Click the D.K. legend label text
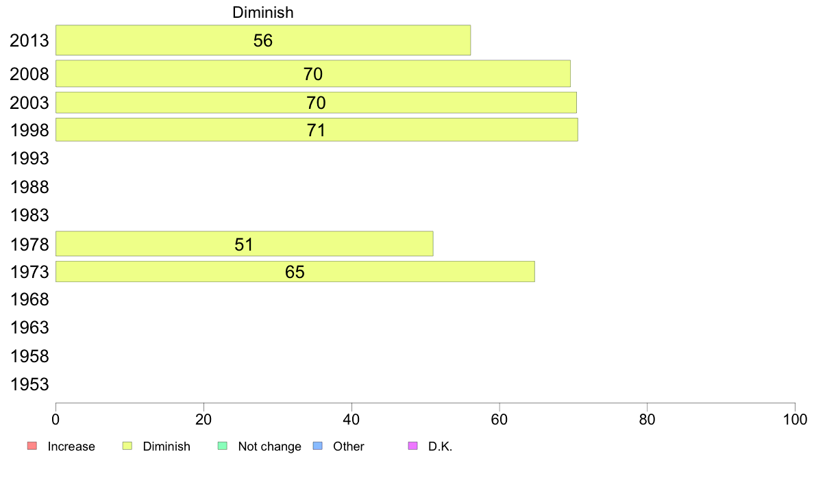This screenshot has width=814, height=504. [x=441, y=446]
